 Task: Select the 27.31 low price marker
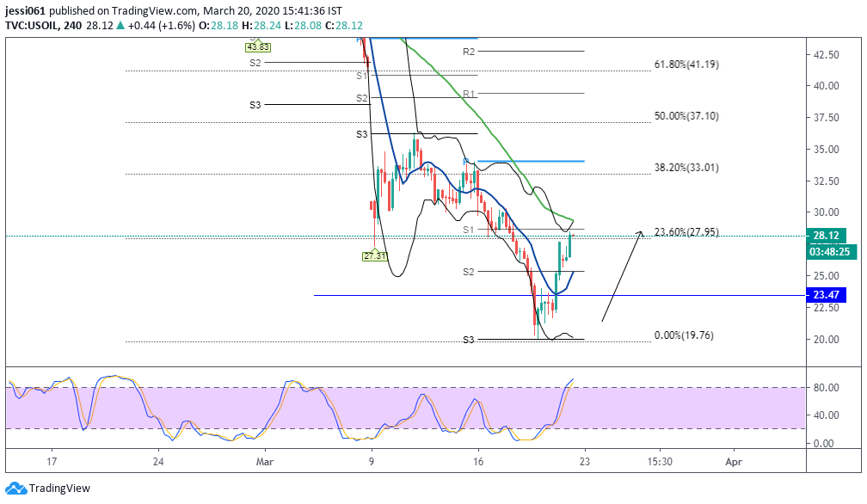[375, 255]
